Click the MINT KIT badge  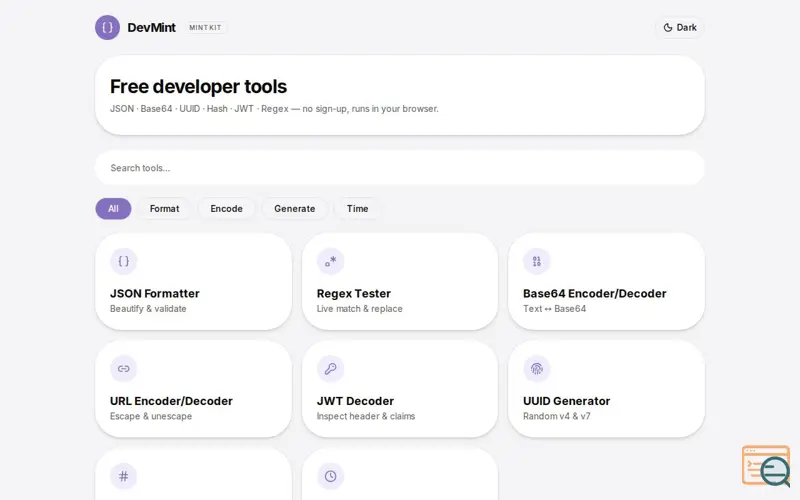click(205, 28)
